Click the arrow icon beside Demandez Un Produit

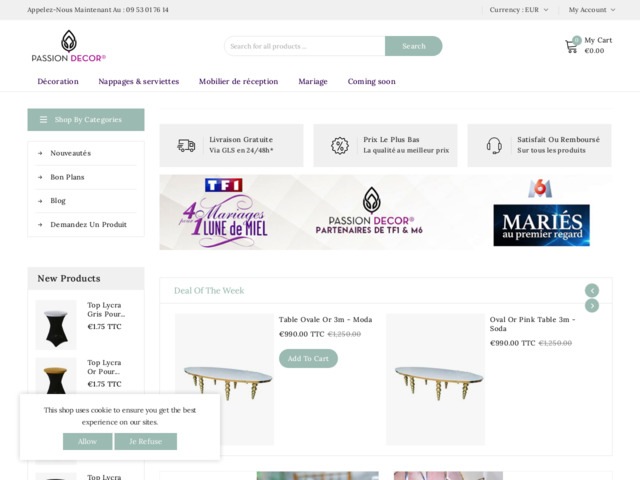click(x=40, y=224)
